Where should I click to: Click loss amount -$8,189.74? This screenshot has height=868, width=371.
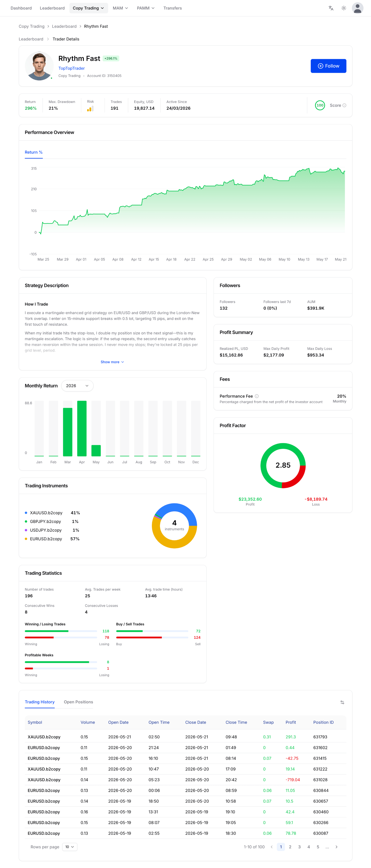click(316, 499)
